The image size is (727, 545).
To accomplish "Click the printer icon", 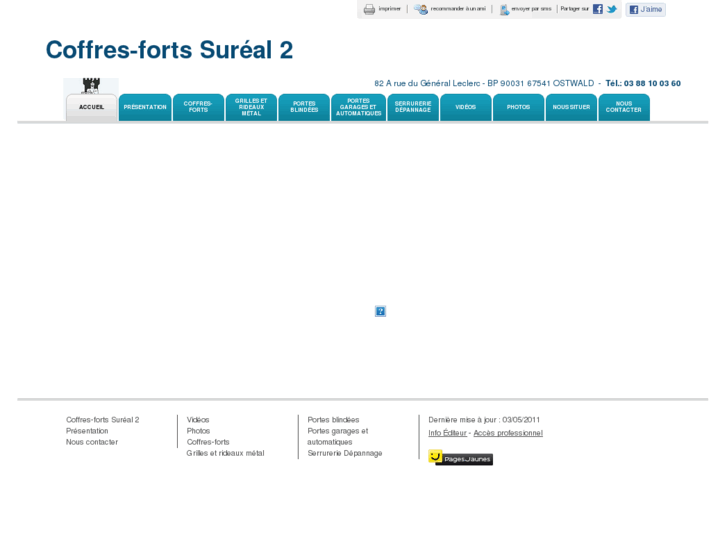I will pyautogui.click(x=369, y=9).
